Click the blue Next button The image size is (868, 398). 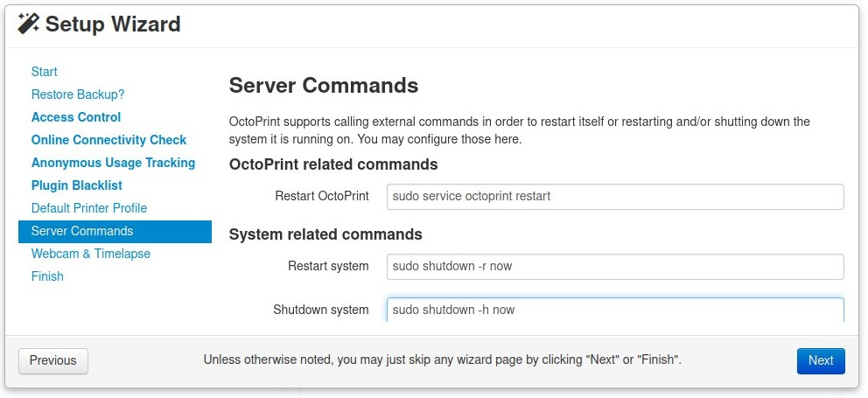click(x=821, y=360)
